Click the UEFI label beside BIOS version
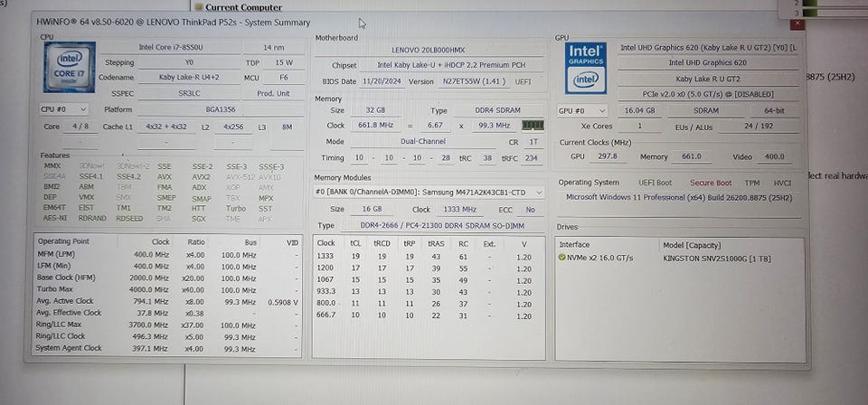The height and width of the screenshot is (405, 868). 524,81
